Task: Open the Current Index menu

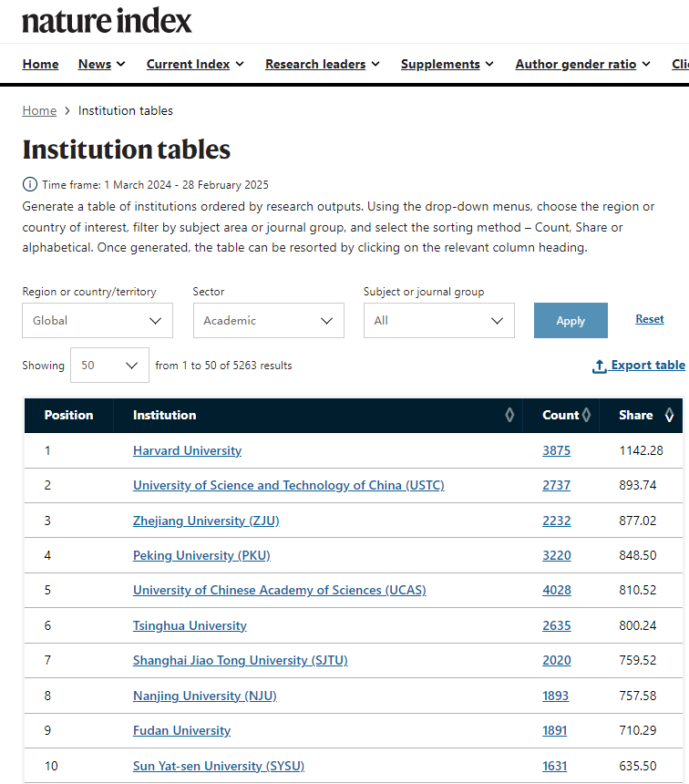Action: pyautogui.click(x=195, y=64)
